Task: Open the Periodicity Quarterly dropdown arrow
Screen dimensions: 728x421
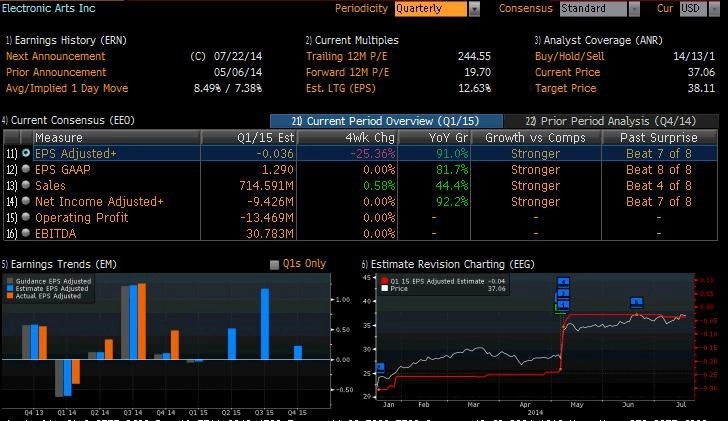Action: pos(474,9)
